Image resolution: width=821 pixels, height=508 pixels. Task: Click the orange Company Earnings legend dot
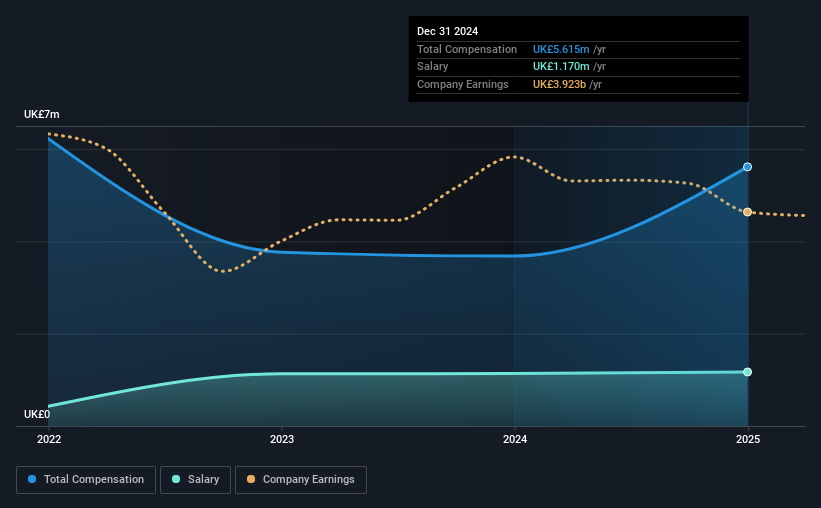pos(251,479)
